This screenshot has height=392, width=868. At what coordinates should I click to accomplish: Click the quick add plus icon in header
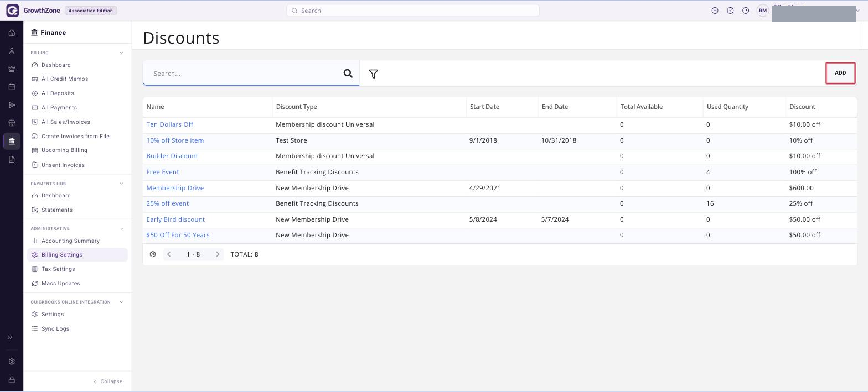point(715,11)
